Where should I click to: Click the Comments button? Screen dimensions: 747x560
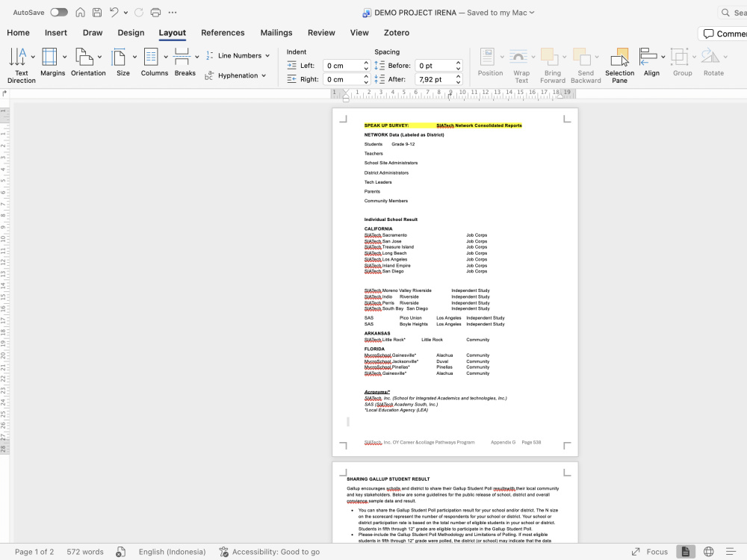tap(724, 34)
